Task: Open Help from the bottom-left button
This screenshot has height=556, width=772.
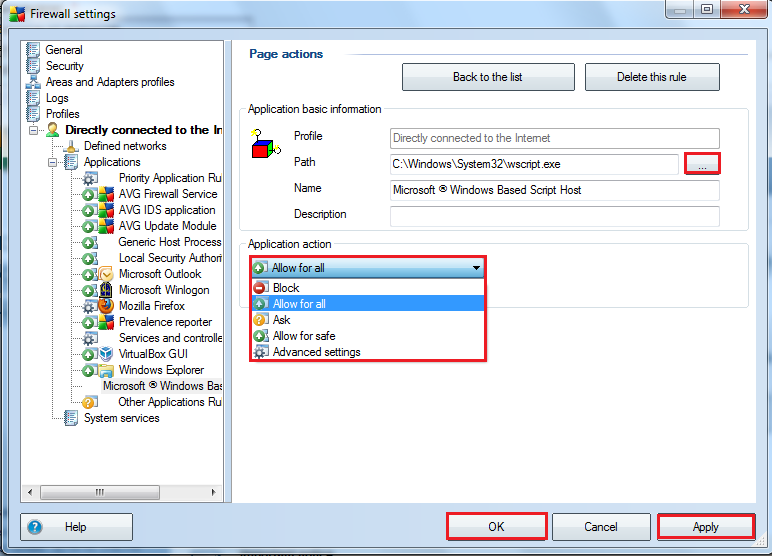Action: pos(76,527)
